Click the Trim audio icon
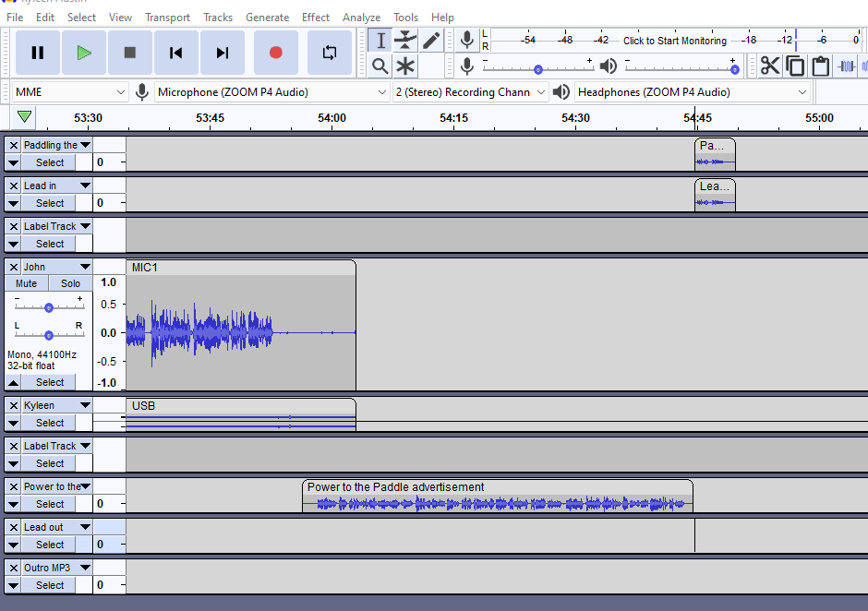 coord(846,66)
